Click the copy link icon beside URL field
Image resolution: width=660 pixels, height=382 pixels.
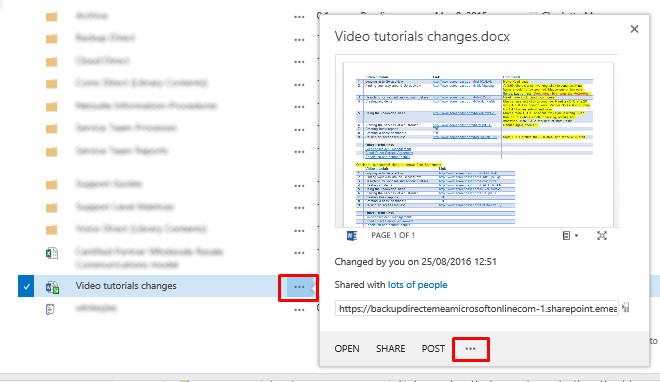point(626,308)
